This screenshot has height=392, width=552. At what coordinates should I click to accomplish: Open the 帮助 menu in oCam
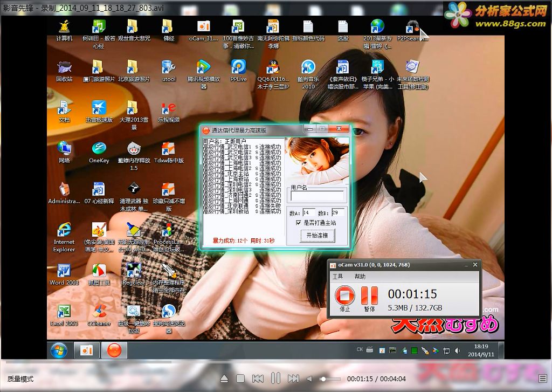(x=360, y=277)
